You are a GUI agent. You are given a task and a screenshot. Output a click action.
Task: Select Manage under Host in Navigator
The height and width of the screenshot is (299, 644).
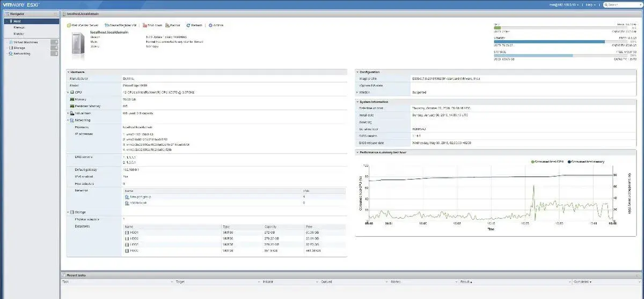point(19,27)
